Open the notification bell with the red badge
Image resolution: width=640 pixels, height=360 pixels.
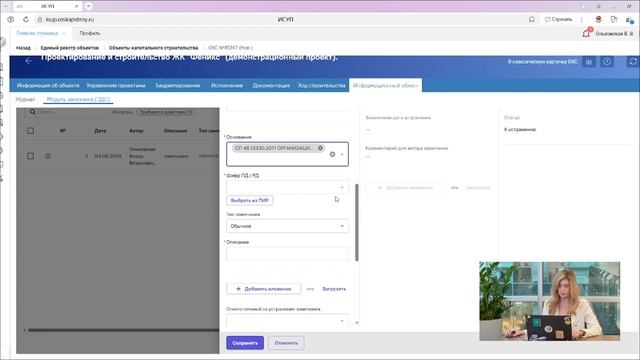pyautogui.click(x=586, y=33)
